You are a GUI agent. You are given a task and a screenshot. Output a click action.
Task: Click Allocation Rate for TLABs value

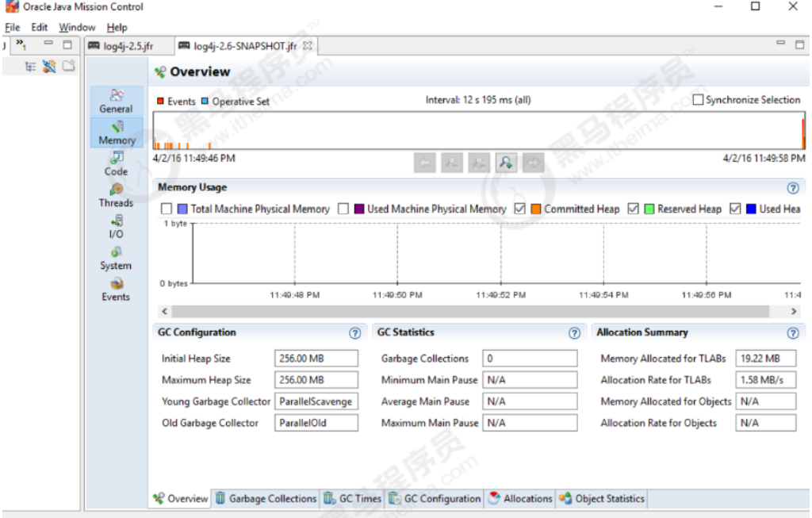[x=766, y=380]
